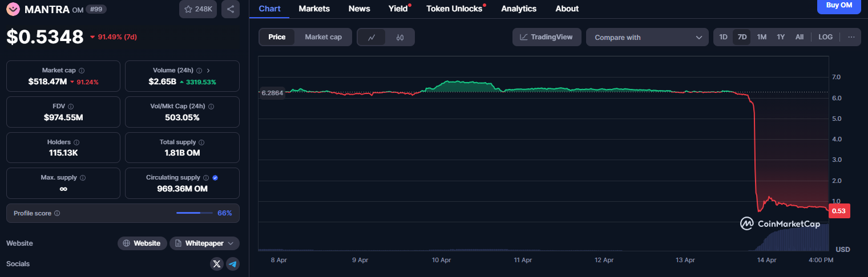Click the #99 rank badge
Image resolution: width=868 pixels, height=277 pixels.
pos(96,9)
